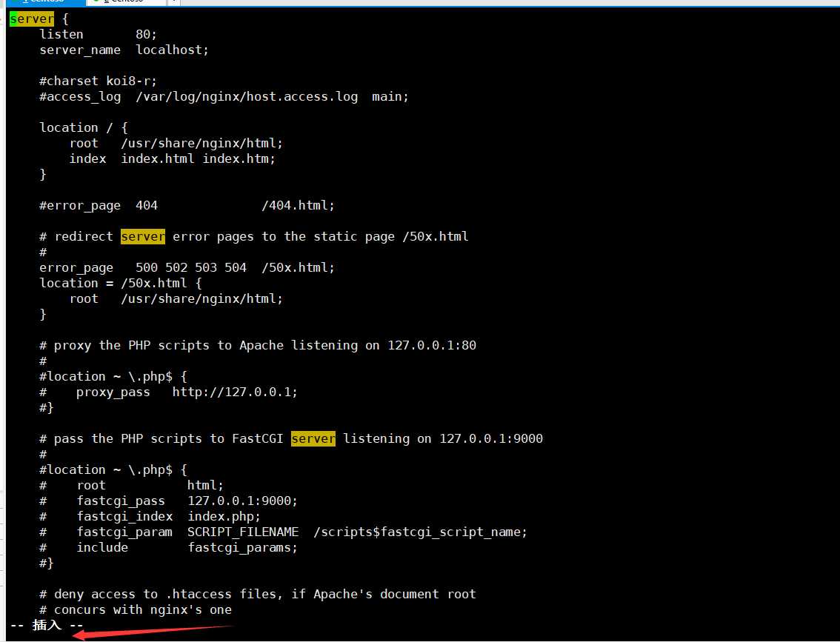Click the '127.0.0.1:9000' address in the FastCGI comment
Screen dimensions: 840x642
click(x=491, y=438)
